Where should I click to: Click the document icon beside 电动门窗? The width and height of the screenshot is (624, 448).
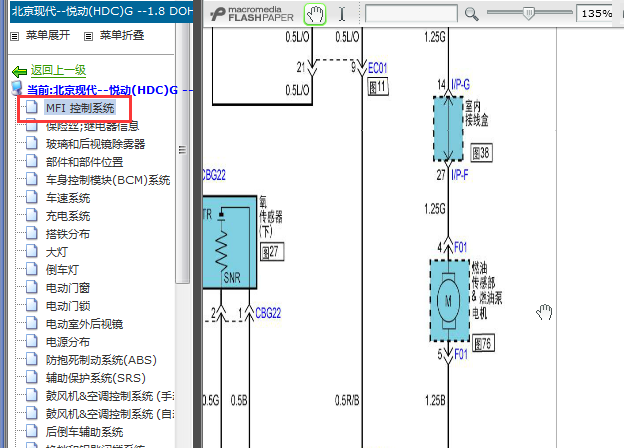pyautogui.click(x=31, y=287)
